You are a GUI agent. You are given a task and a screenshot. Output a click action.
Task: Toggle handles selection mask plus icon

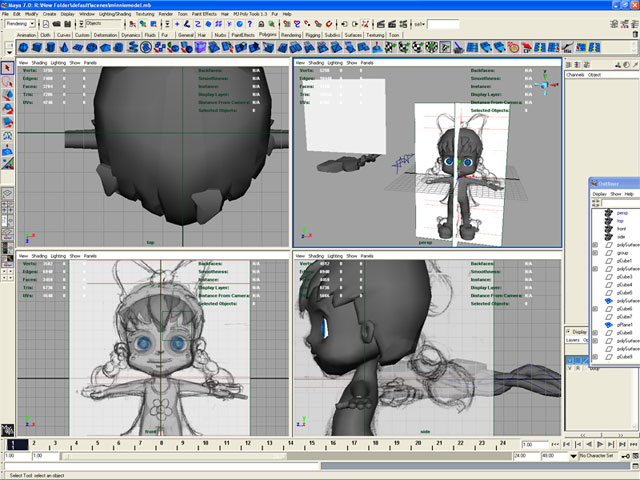[177, 24]
